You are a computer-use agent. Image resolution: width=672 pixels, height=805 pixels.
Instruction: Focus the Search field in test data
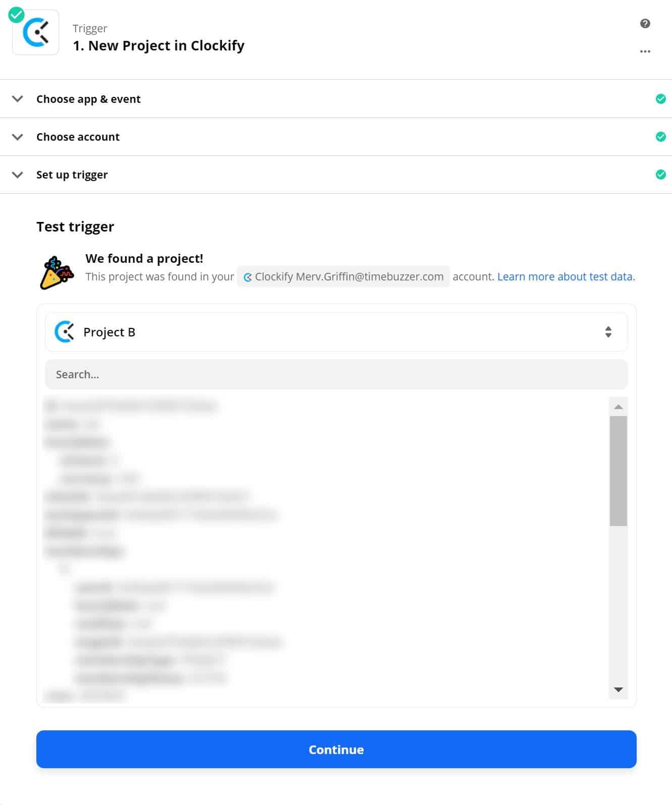point(337,374)
